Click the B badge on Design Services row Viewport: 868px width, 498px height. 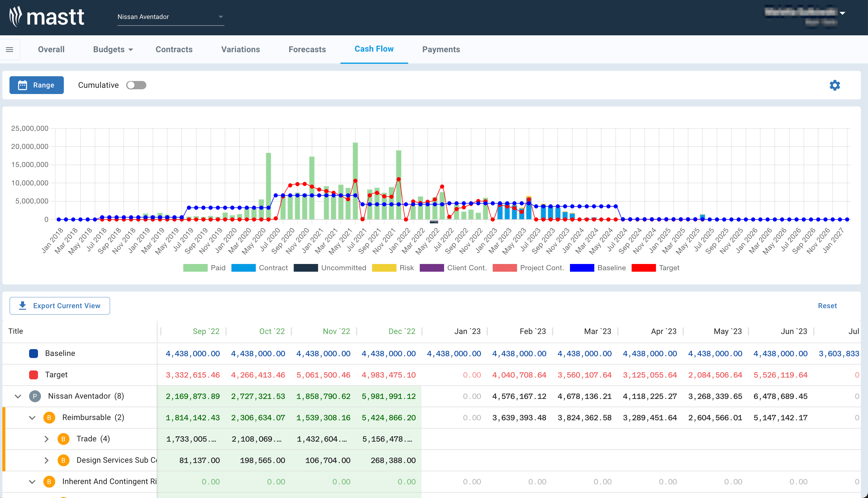[63, 460]
